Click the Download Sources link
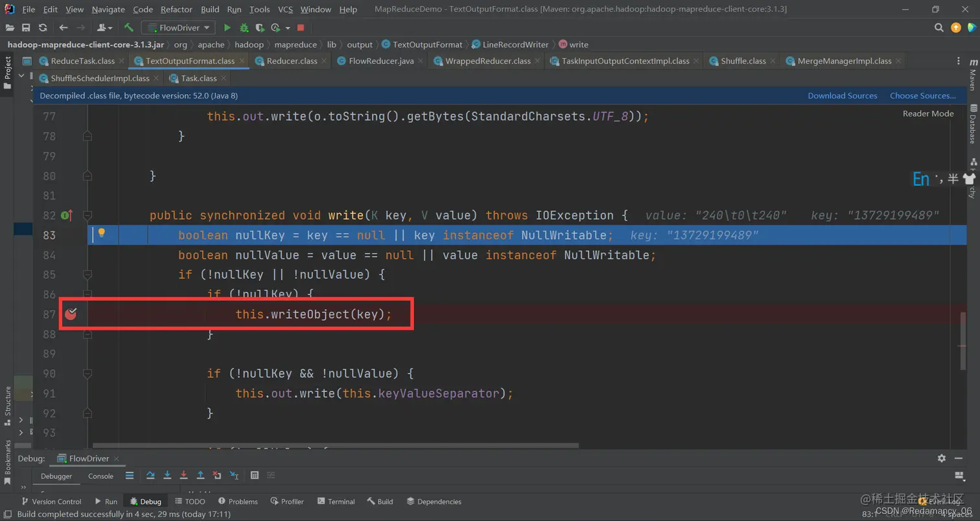 point(843,95)
